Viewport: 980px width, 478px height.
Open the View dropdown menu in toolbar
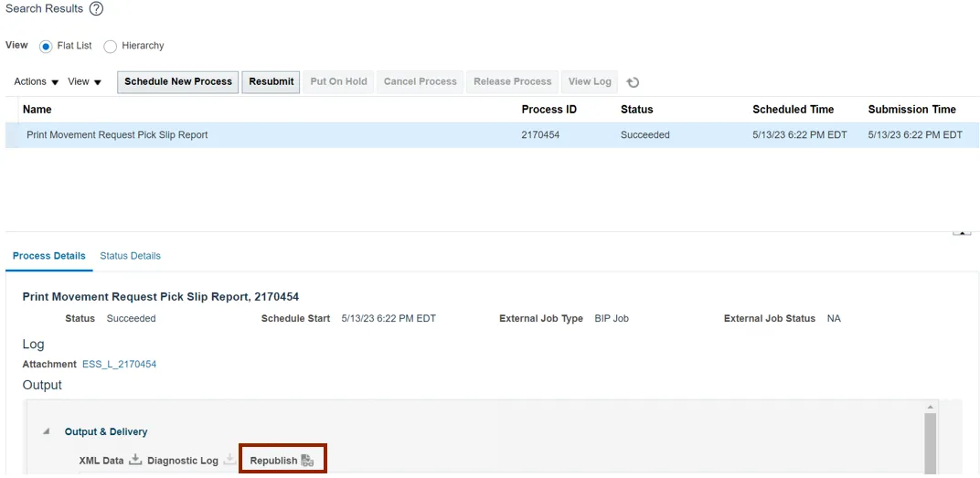coord(85,82)
